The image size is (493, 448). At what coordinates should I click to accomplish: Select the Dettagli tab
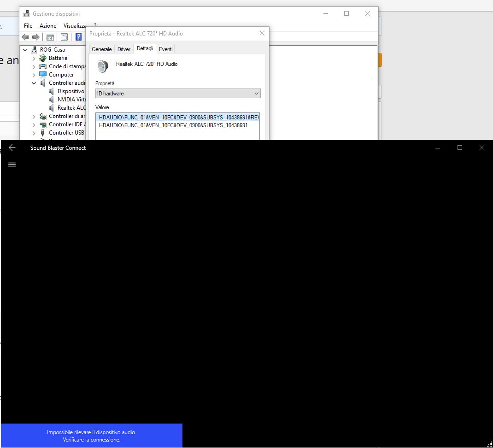[x=145, y=48]
